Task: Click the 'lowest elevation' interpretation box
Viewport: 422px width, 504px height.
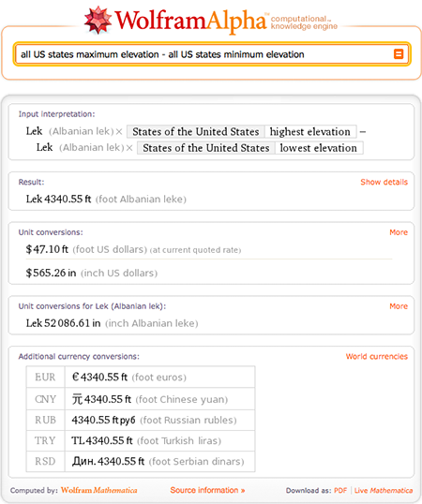Action: click(319, 148)
